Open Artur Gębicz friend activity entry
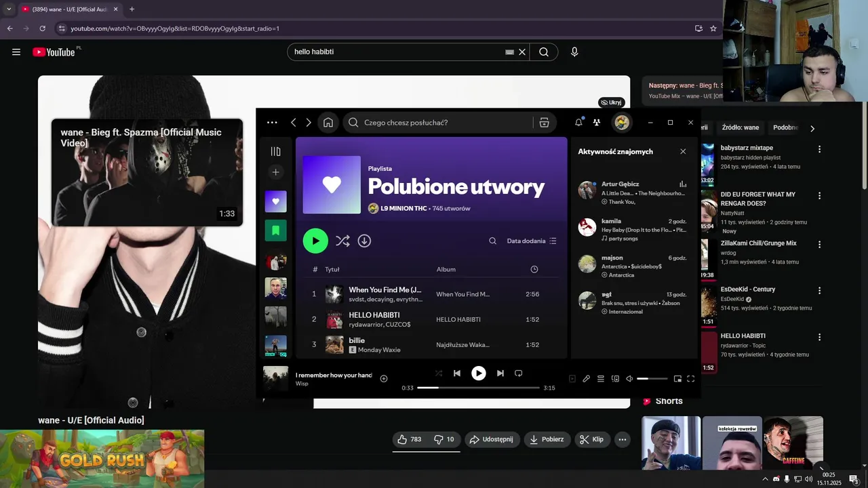Viewport: 868px width, 488px height. (x=635, y=192)
